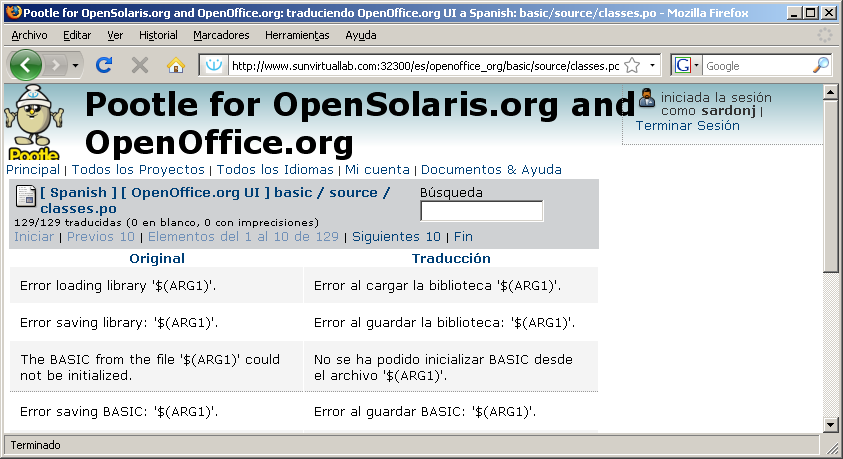Open the Google search engine selector

click(687, 66)
